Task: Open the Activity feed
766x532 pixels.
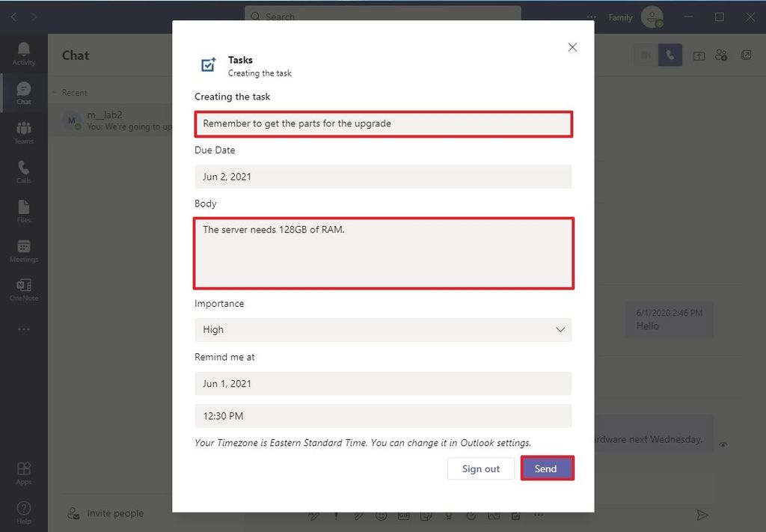Action: pos(23,52)
